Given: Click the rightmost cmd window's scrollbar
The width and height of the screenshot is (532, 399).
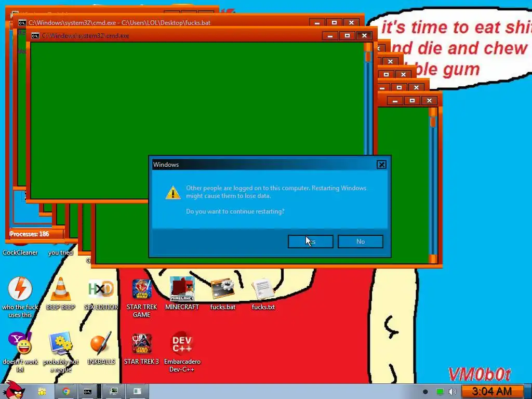Looking at the screenshot, I should click(x=433, y=185).
